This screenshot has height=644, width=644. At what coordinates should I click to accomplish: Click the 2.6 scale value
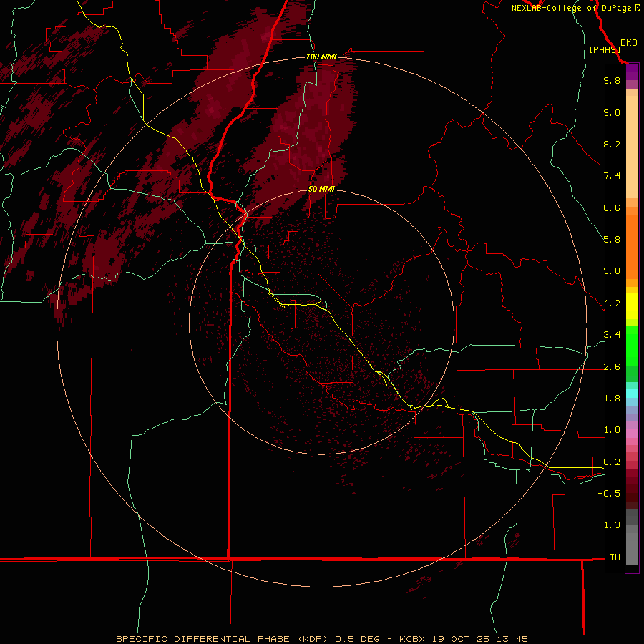[612, 367]
